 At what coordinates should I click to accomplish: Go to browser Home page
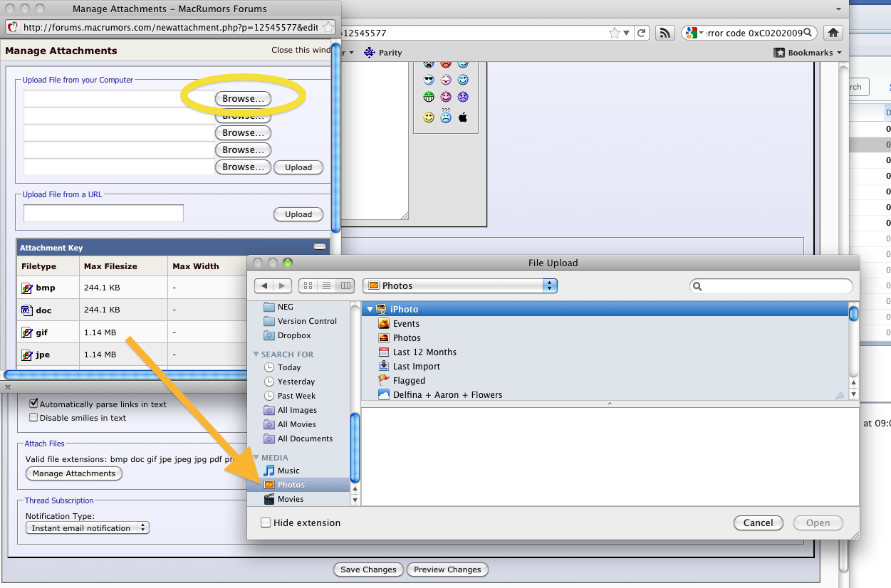[833, 33]
